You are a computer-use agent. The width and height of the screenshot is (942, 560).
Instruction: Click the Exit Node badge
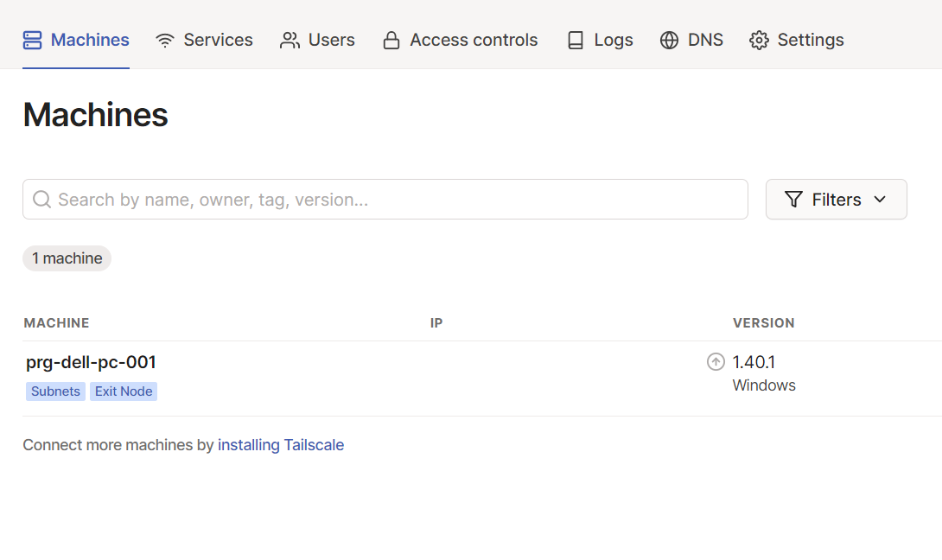point(124,391)
